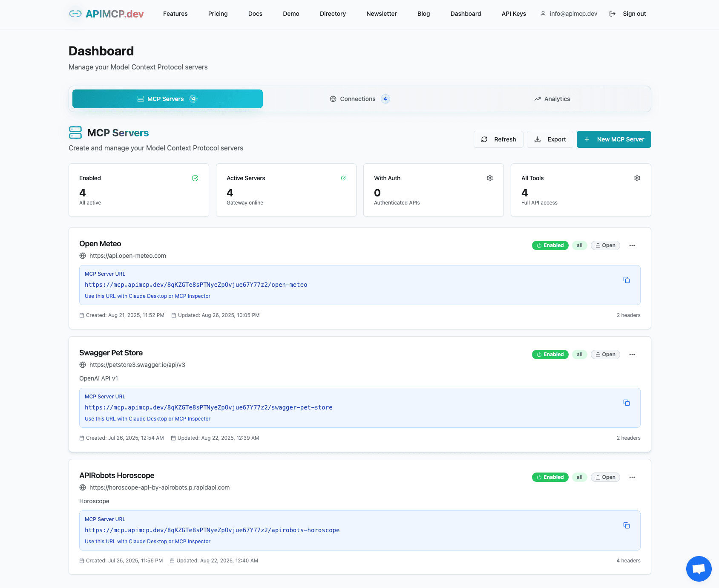The height and width of the screenshot is (588, 719).
Task: Click the Export download icon
Action: pos(537,139)
